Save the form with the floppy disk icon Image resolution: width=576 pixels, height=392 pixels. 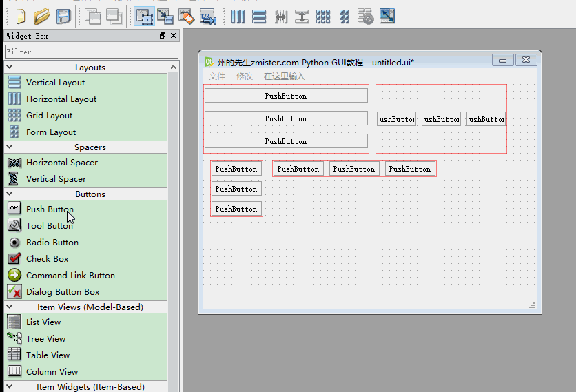(63, 17)
